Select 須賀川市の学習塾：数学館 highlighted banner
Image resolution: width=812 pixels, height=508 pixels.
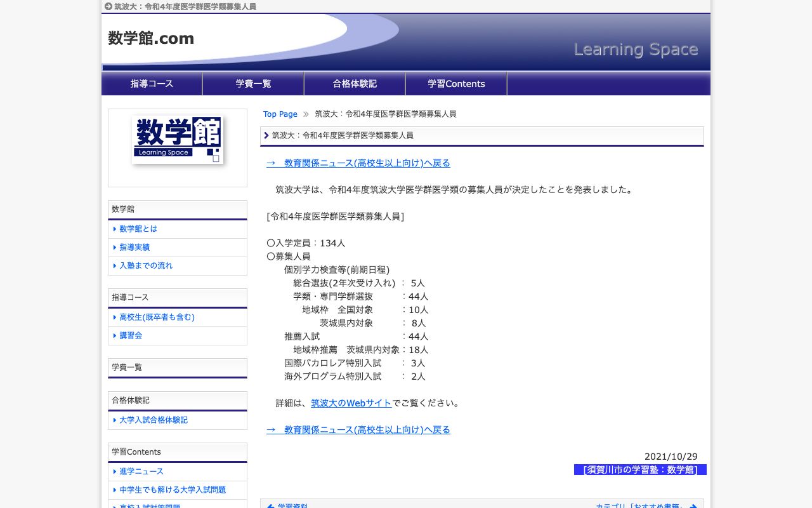(639, 469)
